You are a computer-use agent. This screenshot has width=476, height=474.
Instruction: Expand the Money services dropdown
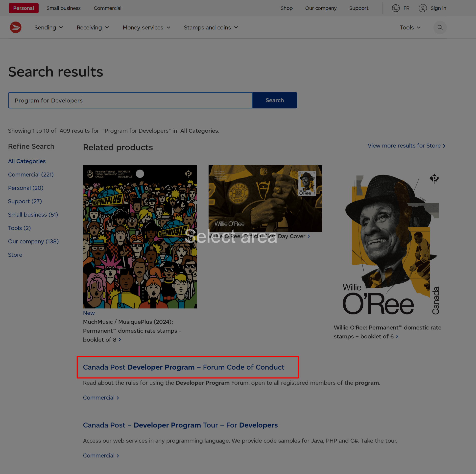[x=146, y=27]
